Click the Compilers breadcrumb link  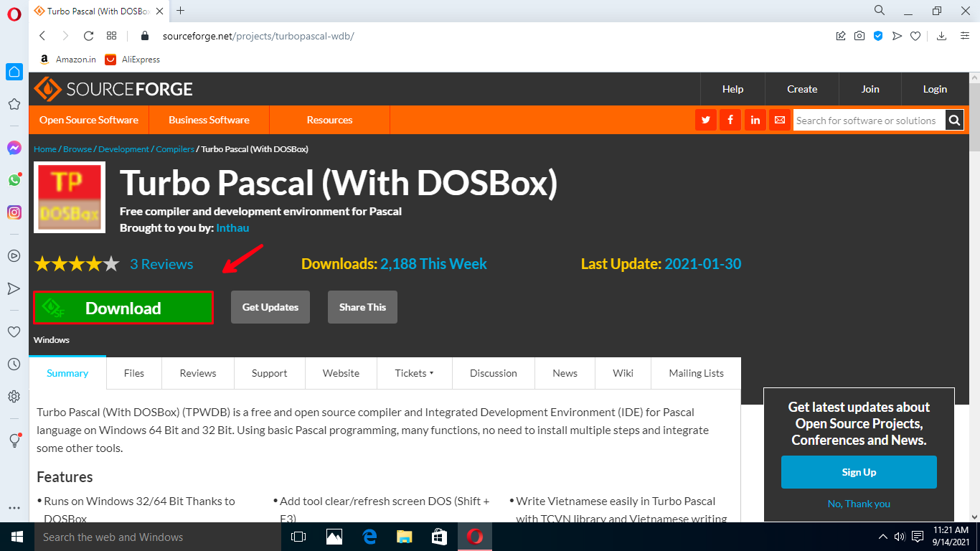click(175, 149)
